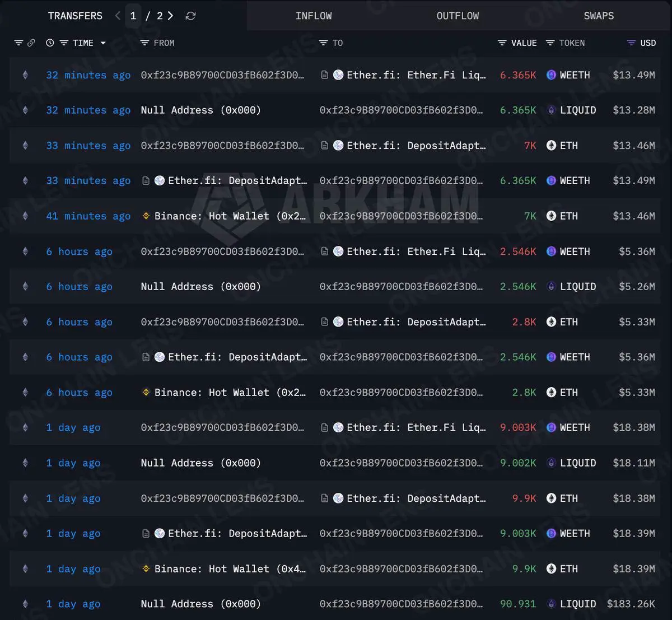The width and height of the screenshot is (672, 620).
Task: Click the link icon column header
Action: click(x=31, y=43)
